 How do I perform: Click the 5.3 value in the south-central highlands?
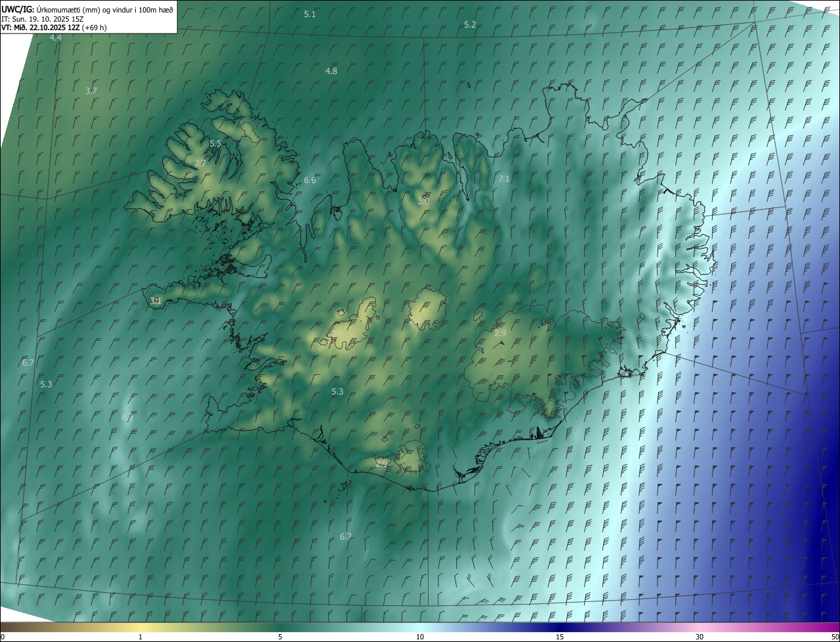[x=337, y=391]
